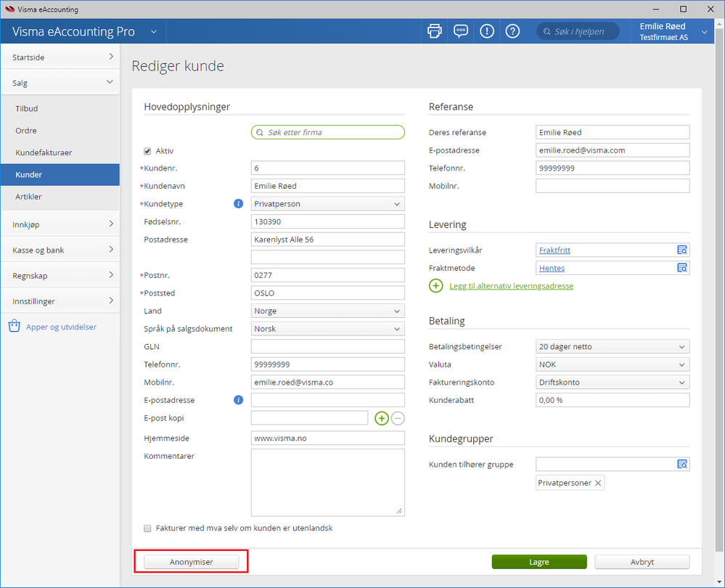Open the chat bubble icon

coord(460,31)
